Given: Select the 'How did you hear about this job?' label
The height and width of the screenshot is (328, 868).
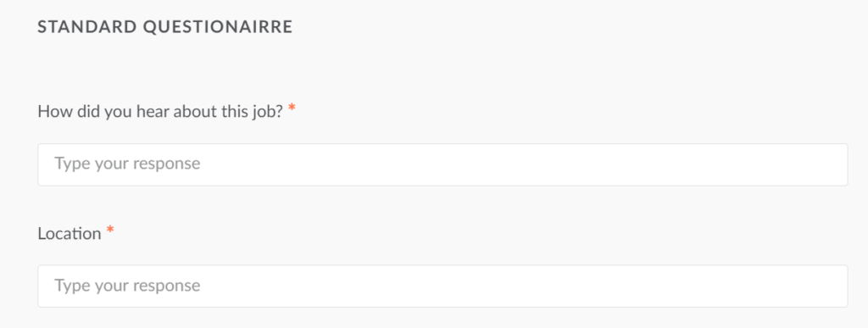Looking at the screenshot, I should coord(160,111).
